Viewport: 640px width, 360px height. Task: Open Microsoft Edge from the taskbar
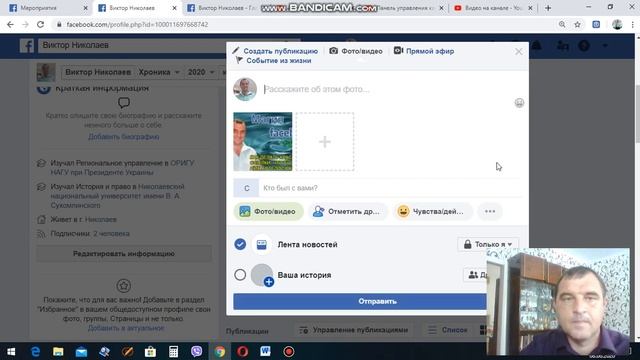click(x=35, y=351)
